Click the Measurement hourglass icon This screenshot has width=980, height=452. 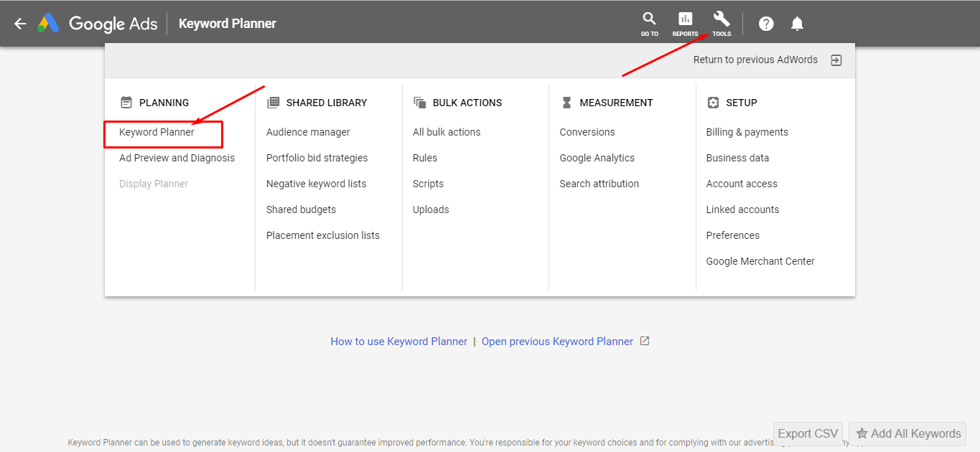[566, 103]
